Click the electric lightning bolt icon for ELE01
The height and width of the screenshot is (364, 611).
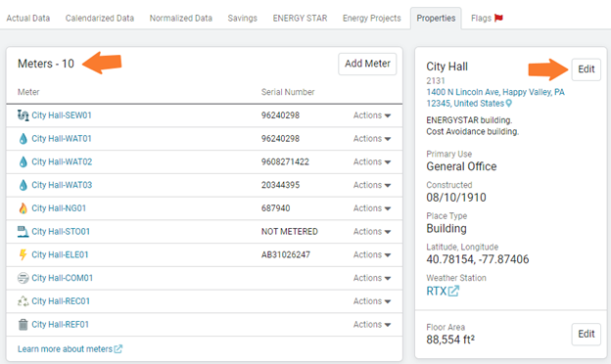pyautogui.click(x=23, y=254)
